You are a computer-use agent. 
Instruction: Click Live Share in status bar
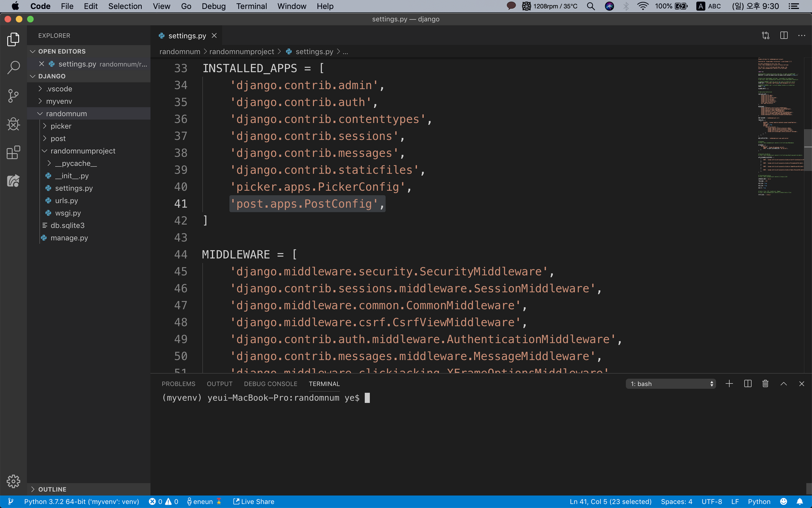[x=254, y=501]
